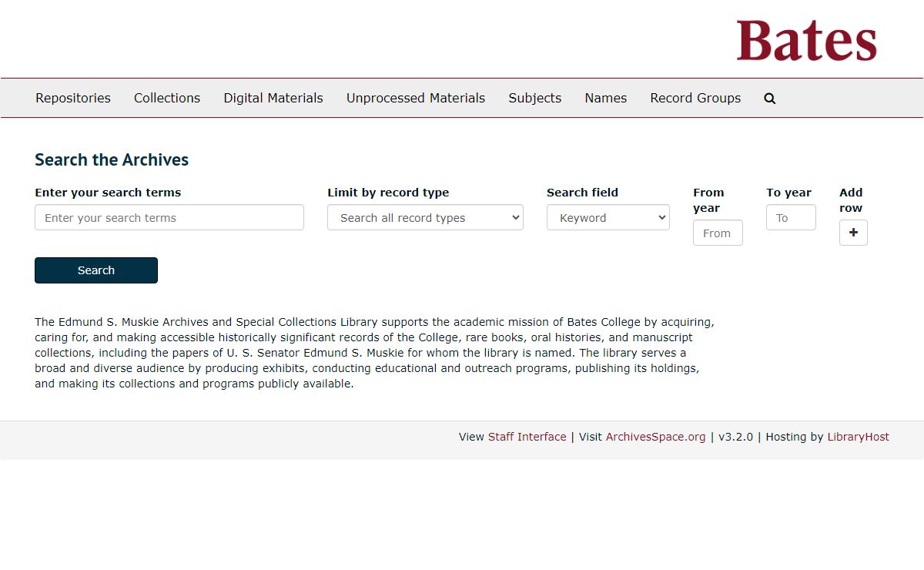924x570 pixels.
Task: Click the 'Search the Archives' heading
Action: [112, 159]
